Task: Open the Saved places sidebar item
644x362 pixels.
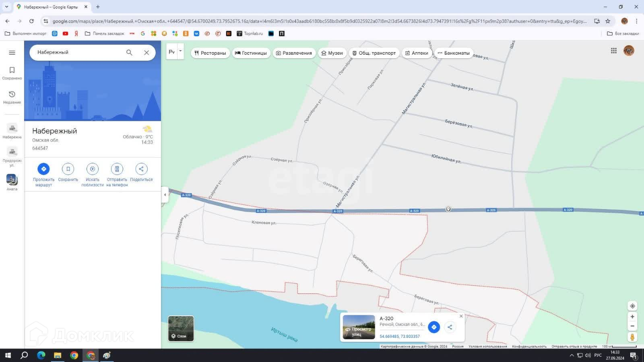Action: coord(12,73)
